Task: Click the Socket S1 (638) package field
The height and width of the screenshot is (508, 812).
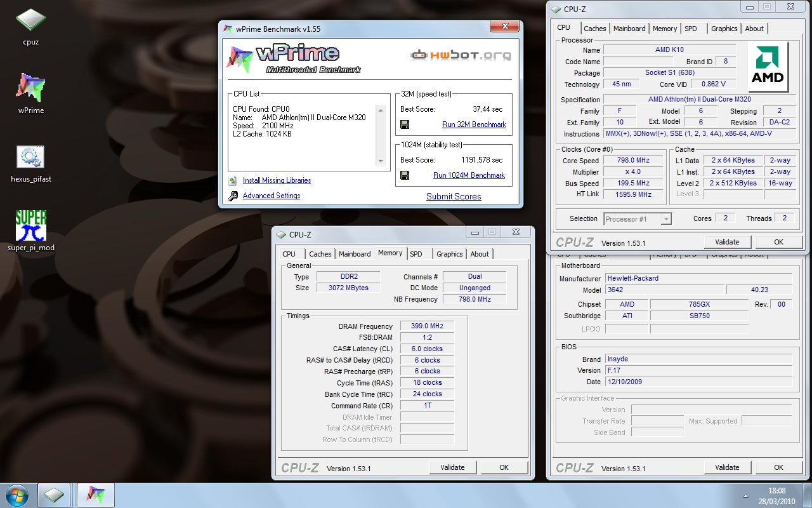Action: 670,73
